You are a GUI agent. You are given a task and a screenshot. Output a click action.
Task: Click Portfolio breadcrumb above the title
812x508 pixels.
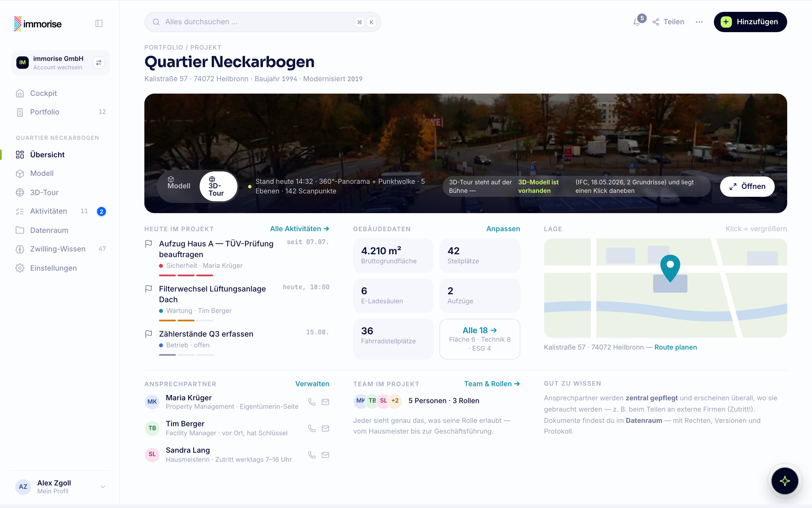coord(164,47)
